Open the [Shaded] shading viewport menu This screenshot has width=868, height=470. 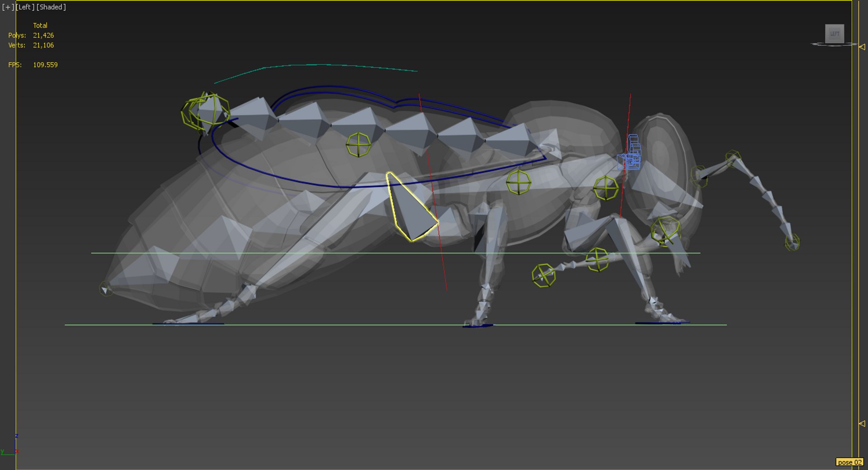51,7
